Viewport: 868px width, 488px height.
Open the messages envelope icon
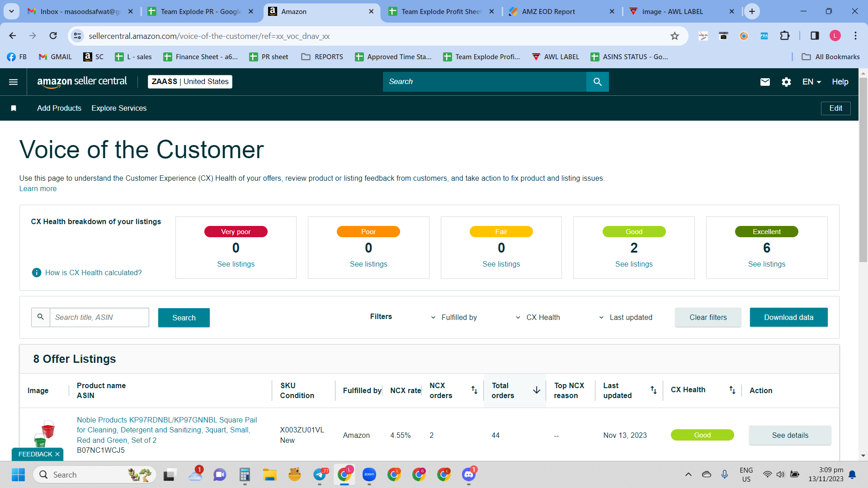click(765, 82)
